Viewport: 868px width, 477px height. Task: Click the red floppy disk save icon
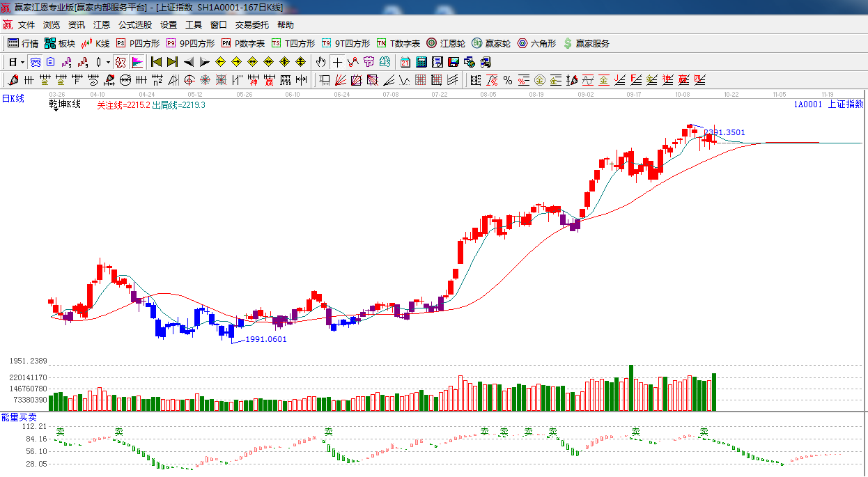(454, 62)
